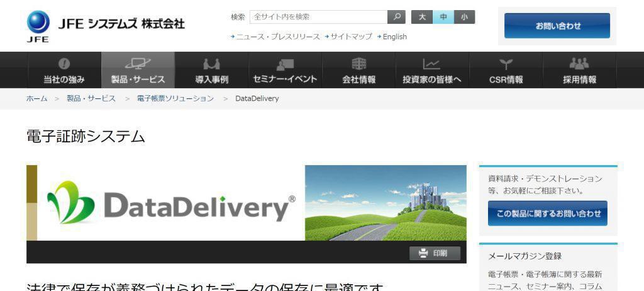Click the magnifier search button
Image resolution: width=644 pixels, height=291 pixels.
click(x=396, y=17)
